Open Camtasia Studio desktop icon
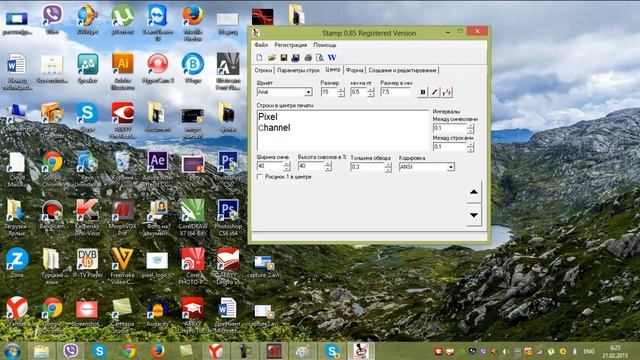Image resolution: width=640 pixels, height=360 pixels. (x=122, y=315)
